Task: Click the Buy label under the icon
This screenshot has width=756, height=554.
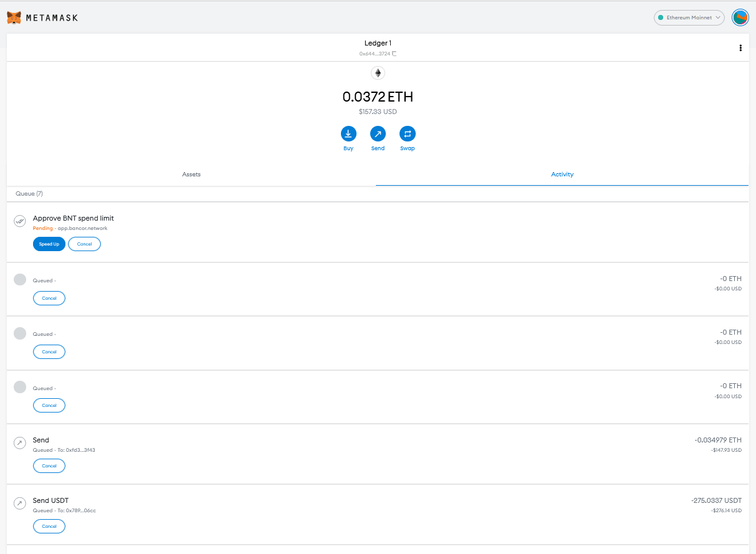Action: coord(348,148)
